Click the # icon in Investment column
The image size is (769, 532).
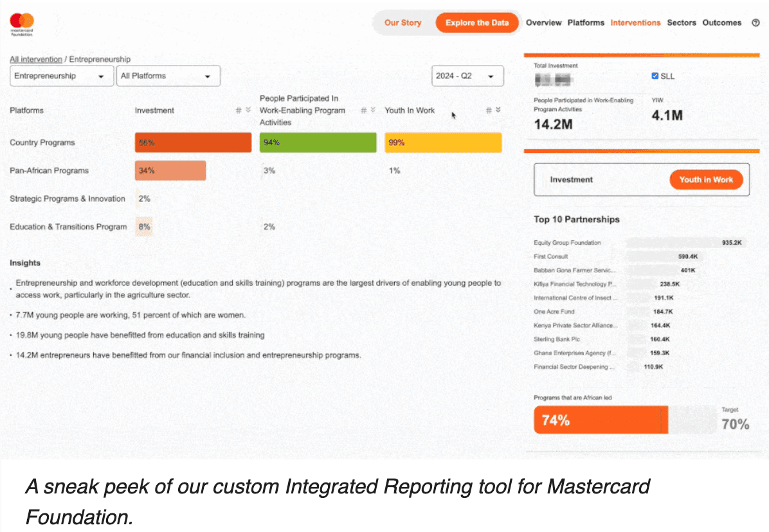[x=239, y=111]
